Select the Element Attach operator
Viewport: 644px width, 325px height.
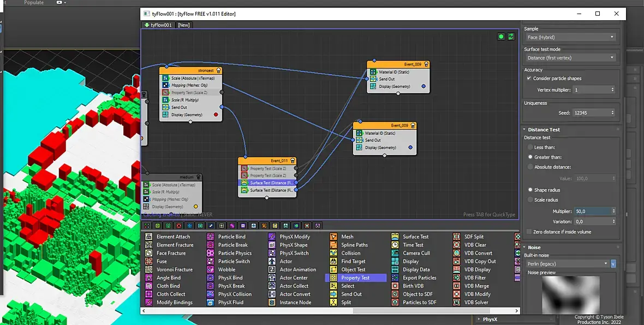pos(168,237)
